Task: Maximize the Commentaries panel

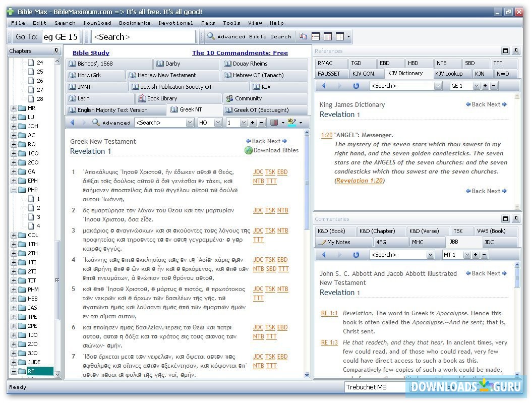Action: (x=506, y=218)
